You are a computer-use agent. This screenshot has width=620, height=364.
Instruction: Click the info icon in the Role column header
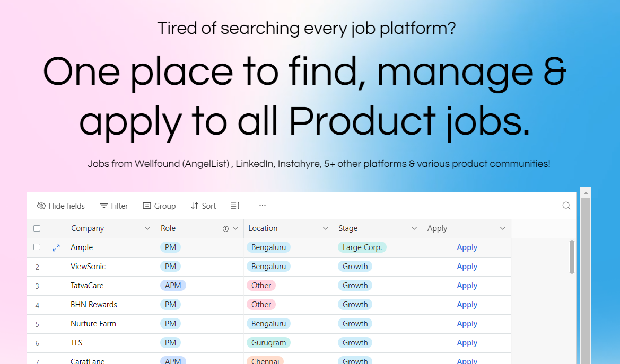click(x=225, y=228)
